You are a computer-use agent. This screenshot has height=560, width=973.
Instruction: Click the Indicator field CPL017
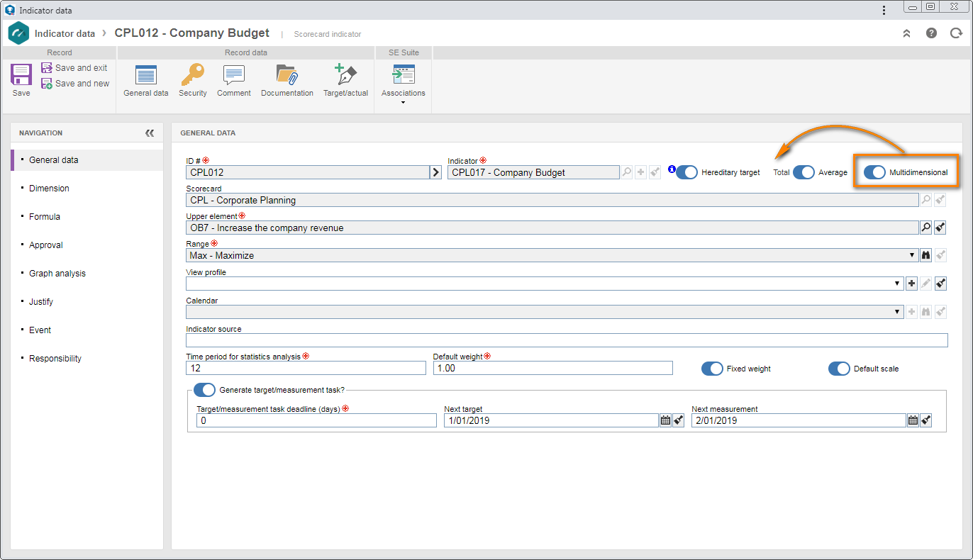tap(533, 172)
